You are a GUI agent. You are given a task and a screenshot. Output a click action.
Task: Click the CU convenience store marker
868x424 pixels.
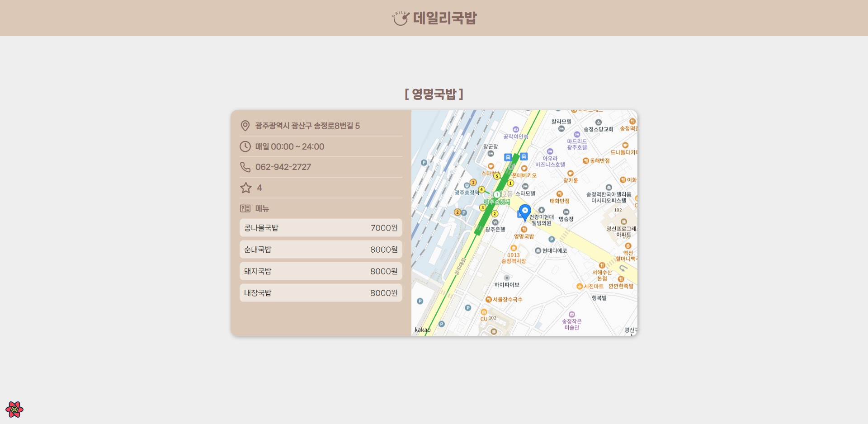[484, 312]
